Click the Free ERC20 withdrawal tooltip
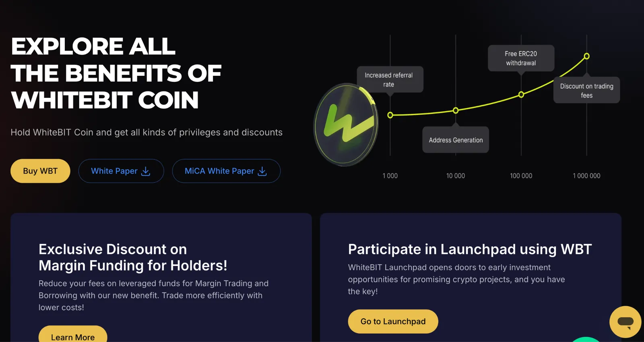 521,58
